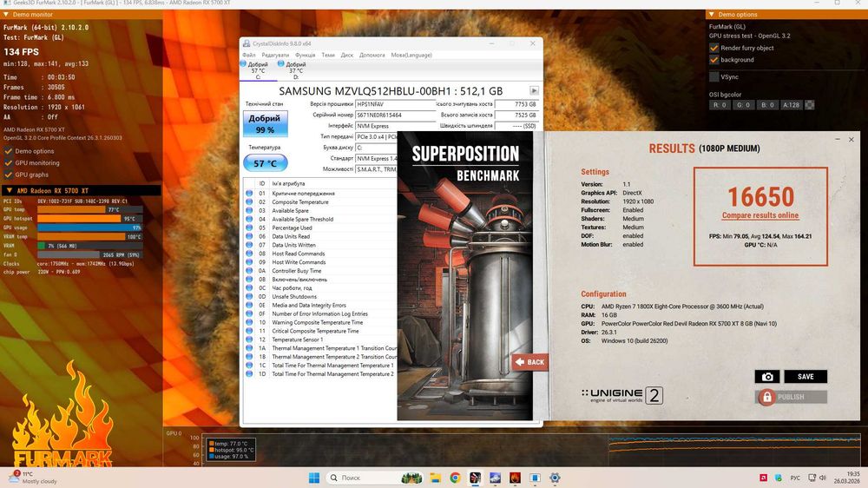Image resolution: width=868 pixels, height=488 pixels.
Task: Open Диск menu
Action: [347, 55]
